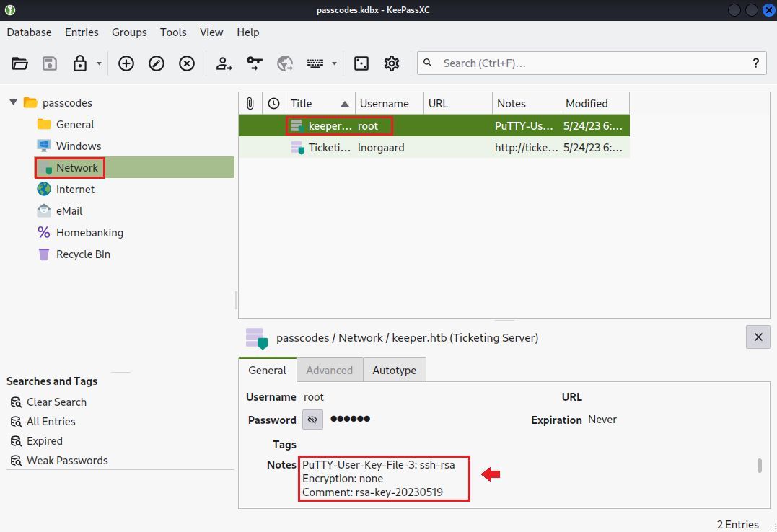Screen dimensions: 777x532
Task: Click the masked password dots
Action: click(x=351, y=419)
